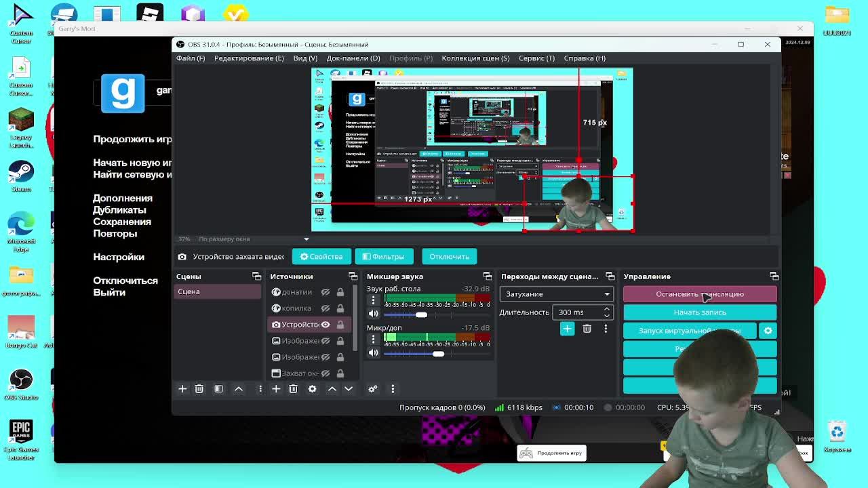Adjust the Микр/доп volume slider
The height and width of the screenshot is (488, 868).
(x=438, y=353)
